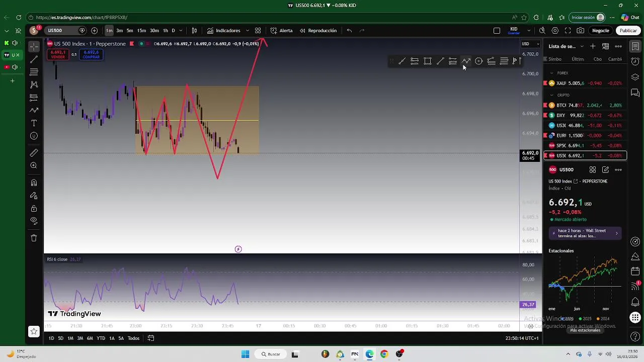Viewport: 644px width, 362px height.
Task: Select the crosshair cursor tool
Action: (x=34, y=46)
